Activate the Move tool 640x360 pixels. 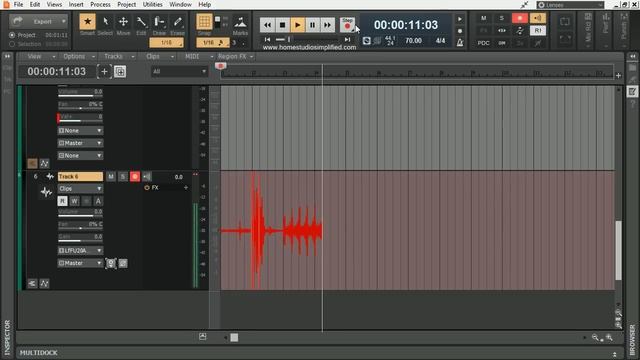(x=123, y=22)
